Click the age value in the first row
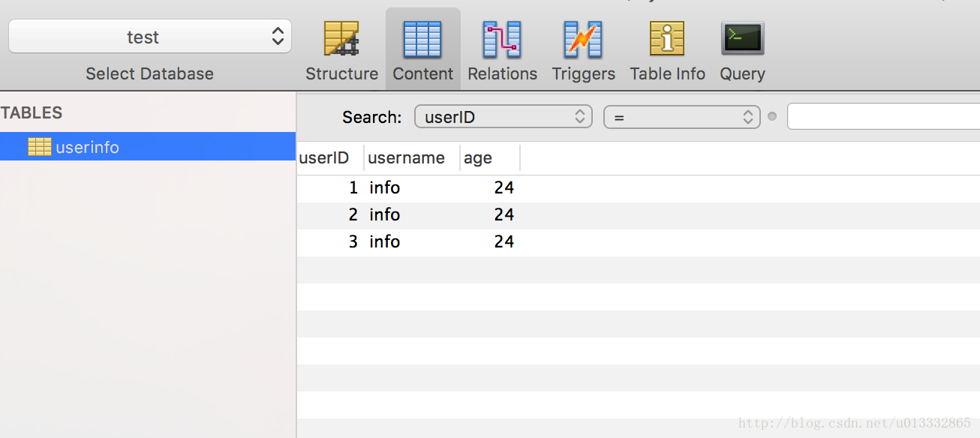Viewport: 980px width, 438px height. pyautogui.click(x=504, y=187)
